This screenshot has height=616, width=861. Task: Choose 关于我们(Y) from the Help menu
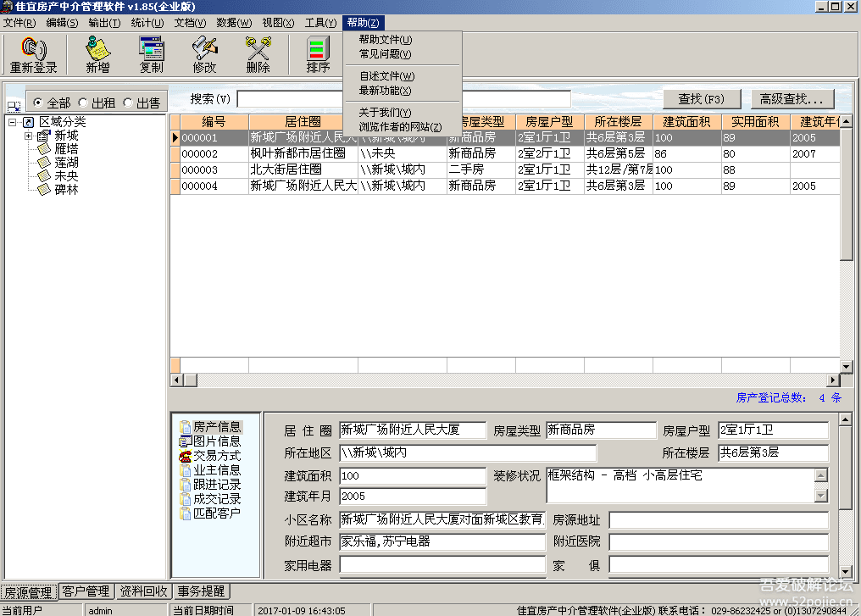pos(385,113)
